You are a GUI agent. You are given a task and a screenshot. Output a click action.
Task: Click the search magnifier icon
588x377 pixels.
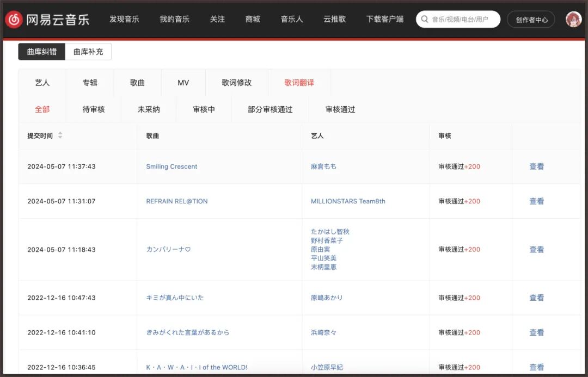click(425, 19)
